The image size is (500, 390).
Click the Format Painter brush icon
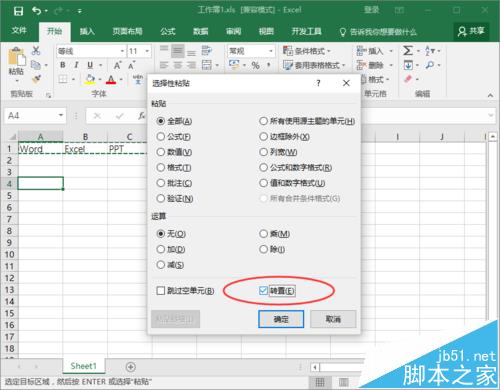pos(36,79)
